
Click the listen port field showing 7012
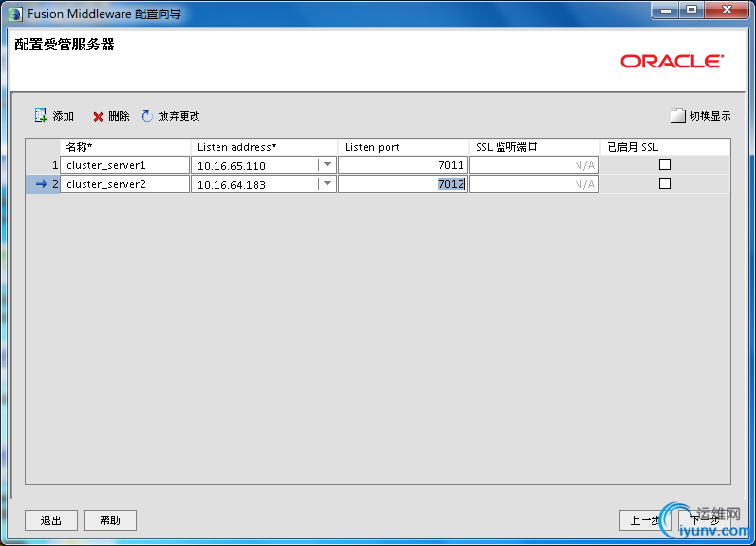tap(403, 183)
